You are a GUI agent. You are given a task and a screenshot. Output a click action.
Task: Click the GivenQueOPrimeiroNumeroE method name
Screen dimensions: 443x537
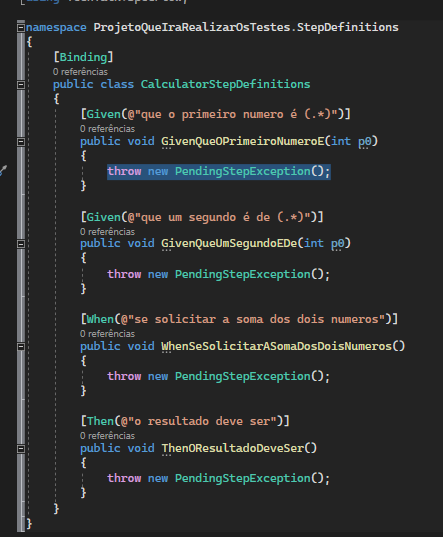(243, 141)
